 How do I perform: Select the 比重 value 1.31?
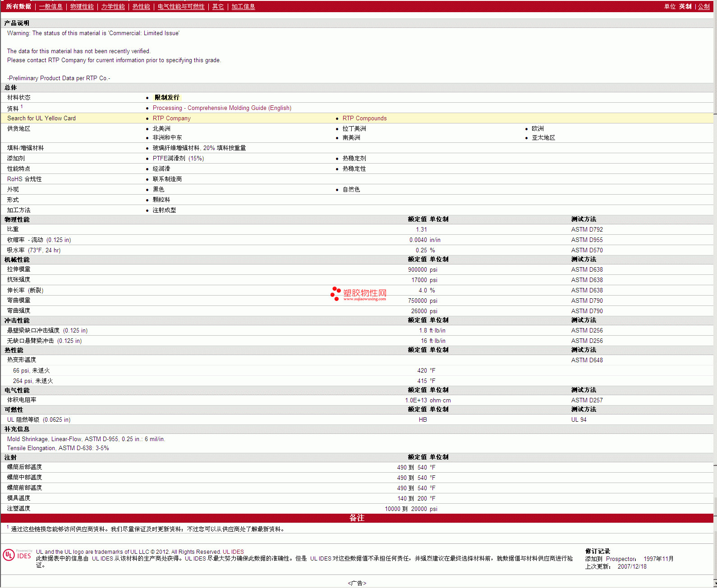(x=421, y=229)
